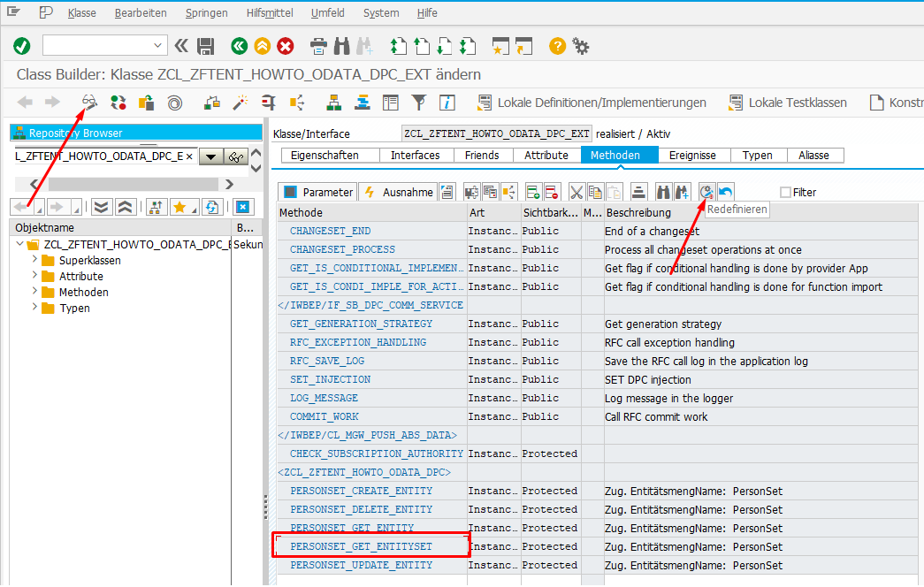
Task: Click the Find binoculars in methods toolbar
Action: [x=663, y=192]
